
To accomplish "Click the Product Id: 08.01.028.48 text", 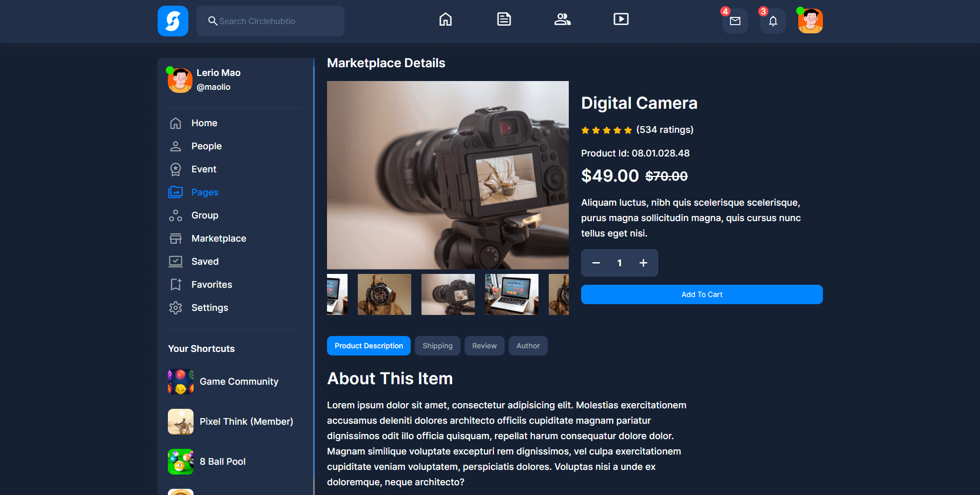I will pos(635,153).
